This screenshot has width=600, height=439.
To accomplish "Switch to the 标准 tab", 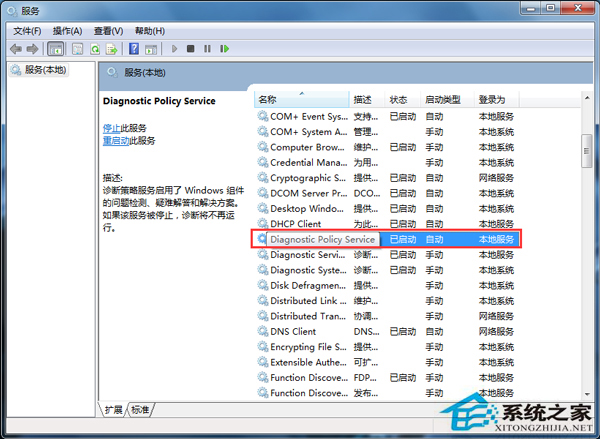I will point(140,410).
